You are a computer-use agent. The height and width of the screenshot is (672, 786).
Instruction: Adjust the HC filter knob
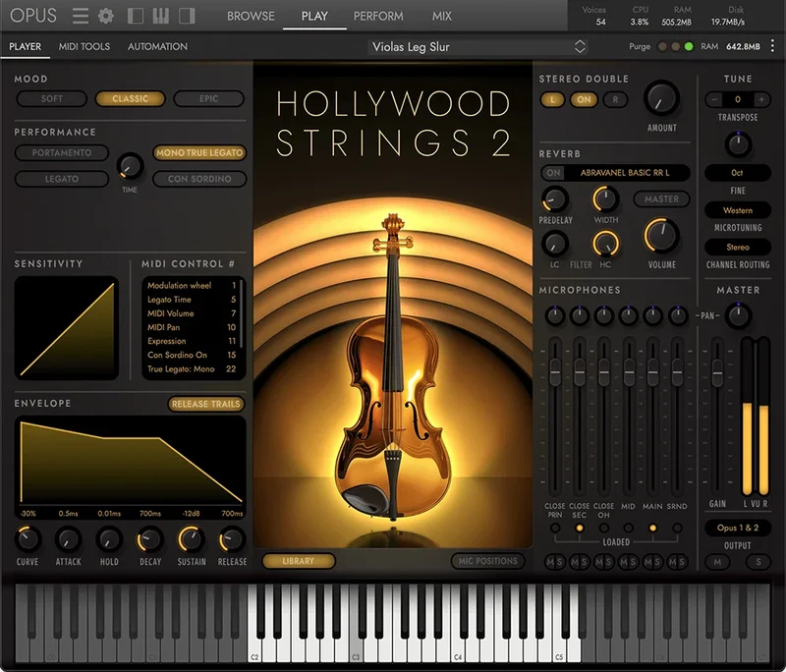[605, 244]
